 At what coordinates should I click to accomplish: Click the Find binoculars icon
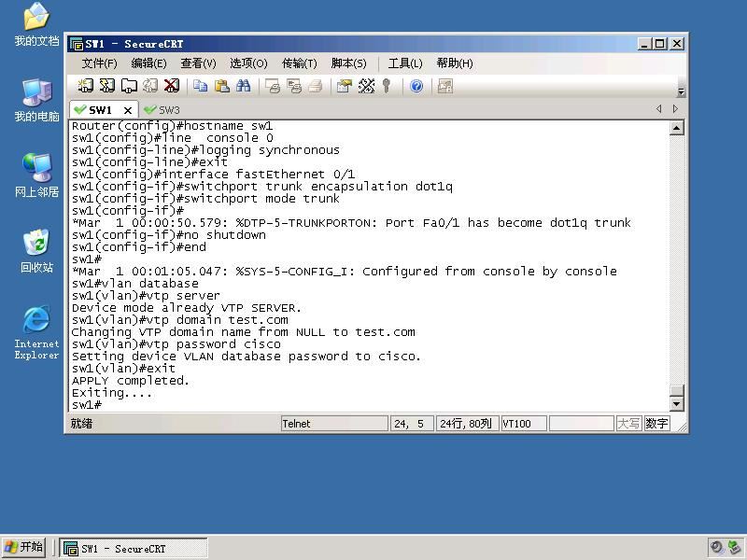tap(244, 86)
